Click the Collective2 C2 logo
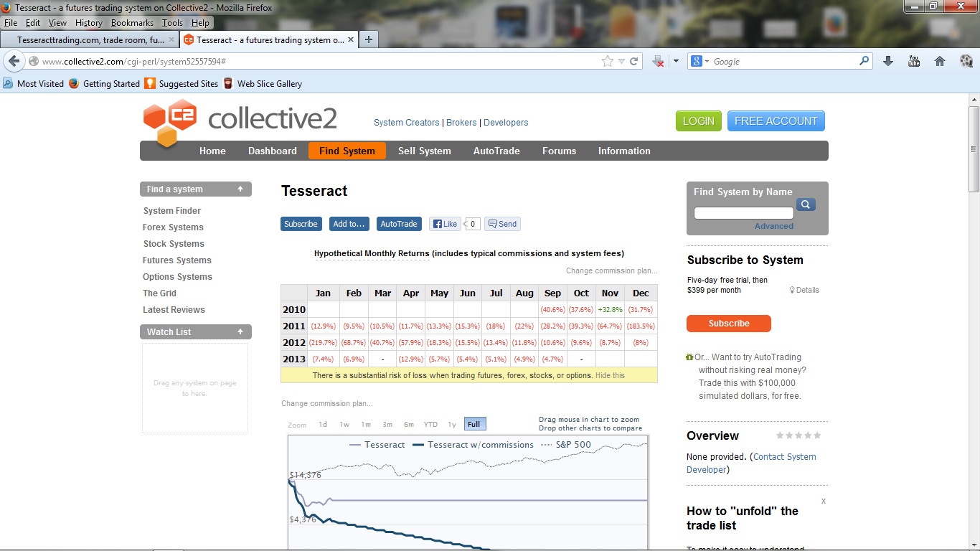The width and height of the screenshot is (980, 551). click(x=170, y=123)
